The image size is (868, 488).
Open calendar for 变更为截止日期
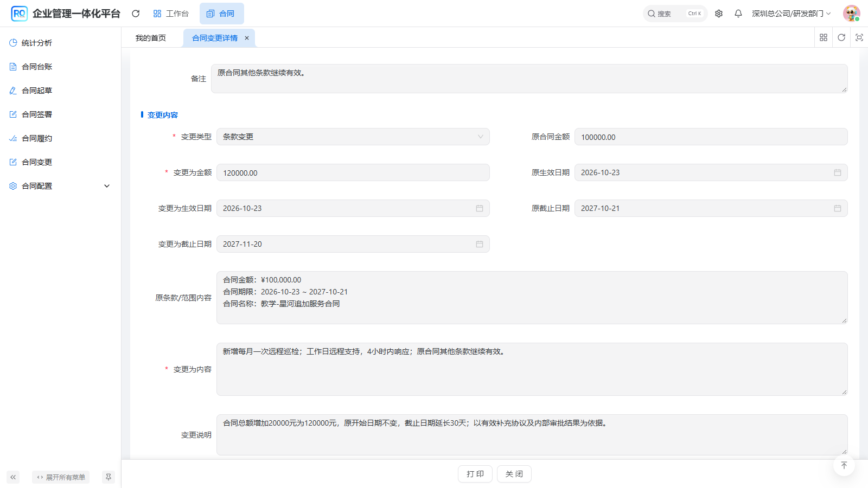coord(480,244)
